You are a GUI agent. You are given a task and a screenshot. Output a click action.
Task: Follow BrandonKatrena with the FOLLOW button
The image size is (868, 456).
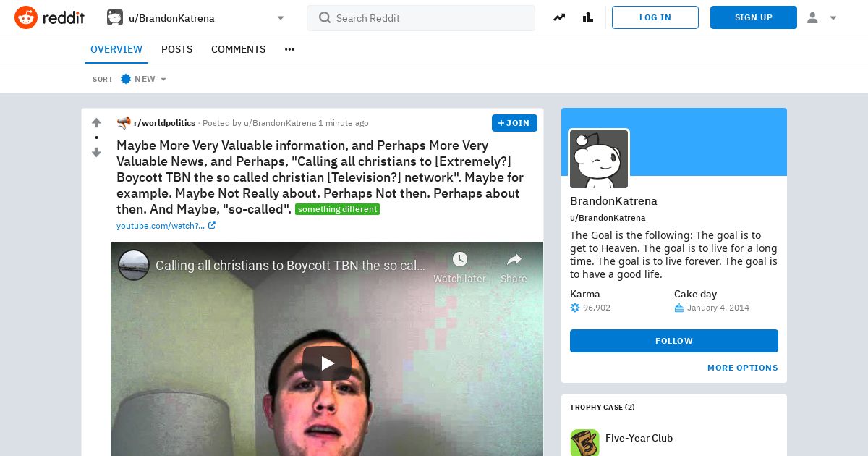tap(674, 341)
